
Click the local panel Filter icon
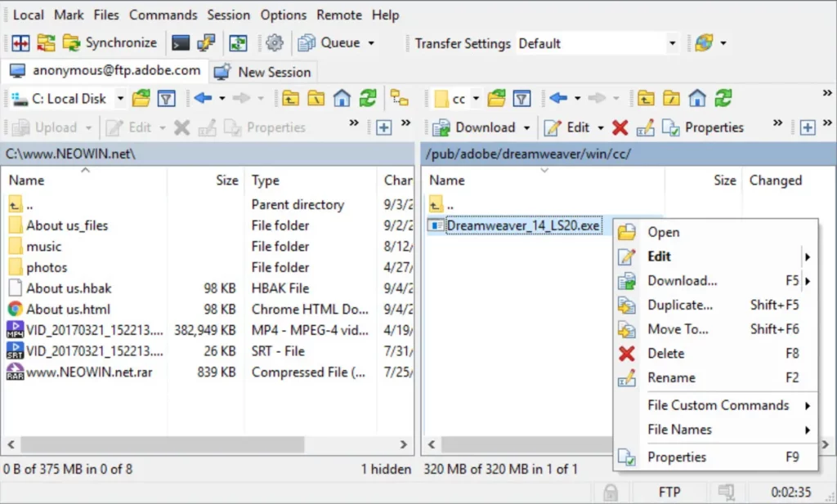point(167,99)
